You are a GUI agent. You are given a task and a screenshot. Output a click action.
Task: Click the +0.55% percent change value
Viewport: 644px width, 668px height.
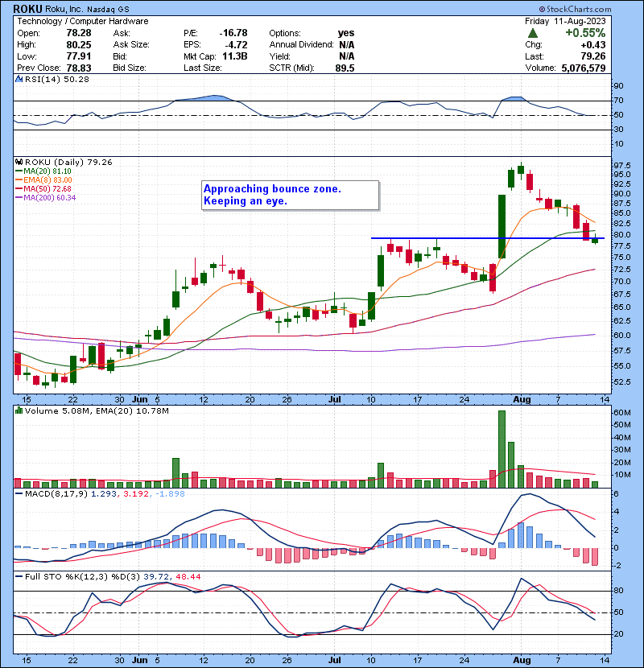tap(585, 33)
